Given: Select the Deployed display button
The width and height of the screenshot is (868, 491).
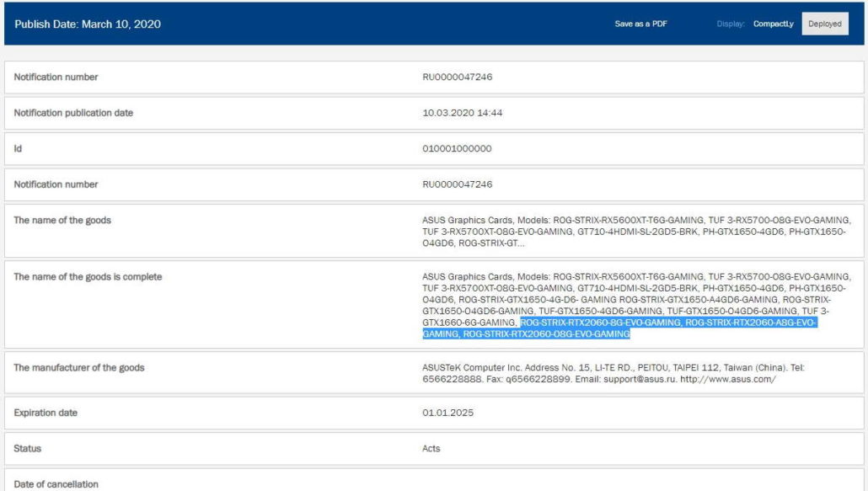Looking at the screenshot, I should click(x=824, y=24).
